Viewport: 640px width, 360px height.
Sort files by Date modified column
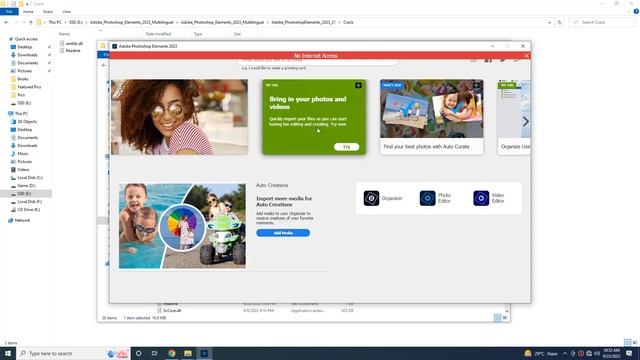click(x=158, y=34)
